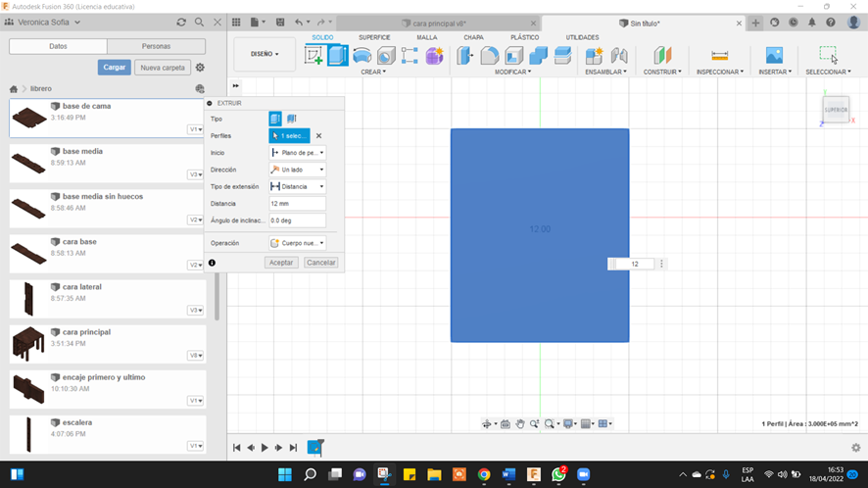The height and width of the screenshot is (488, 868).
Task: Clear the Perfiles selection with X
Action: 318,135
